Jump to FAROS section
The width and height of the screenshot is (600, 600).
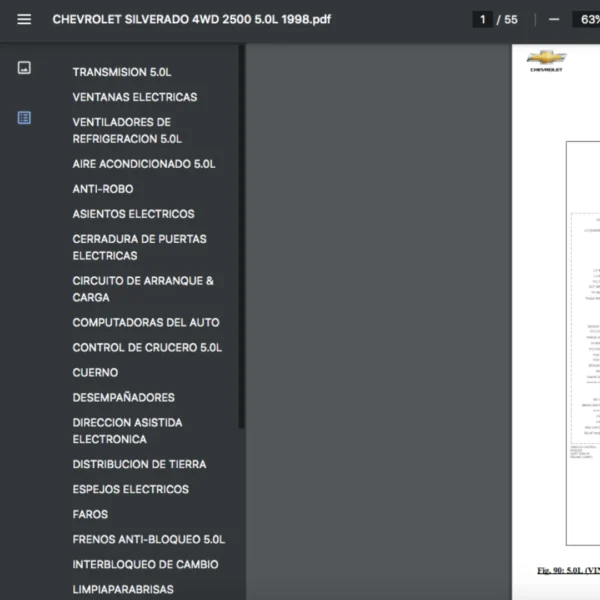90,514
